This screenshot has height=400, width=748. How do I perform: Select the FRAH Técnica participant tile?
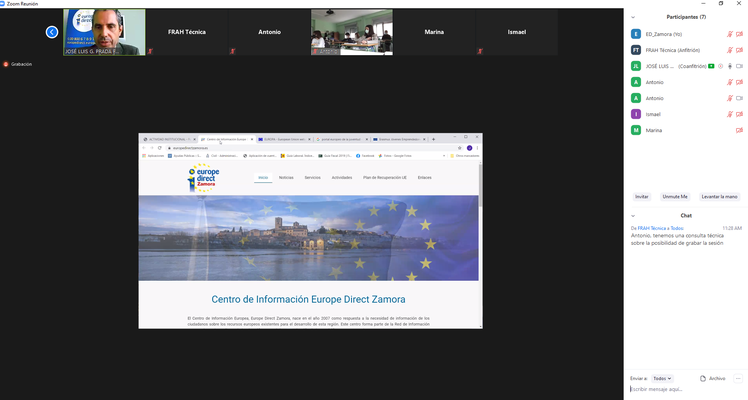point(187,32)
